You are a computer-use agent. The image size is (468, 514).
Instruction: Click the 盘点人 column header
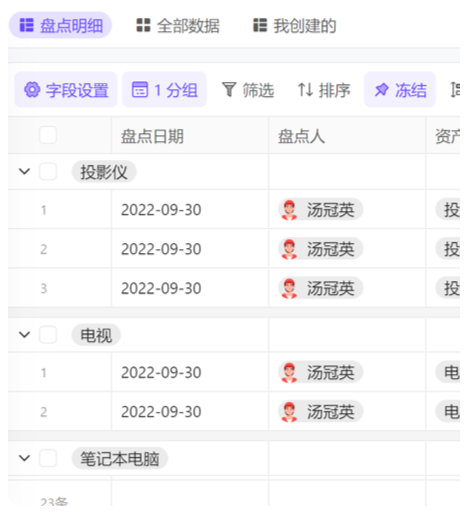(347, 136)
